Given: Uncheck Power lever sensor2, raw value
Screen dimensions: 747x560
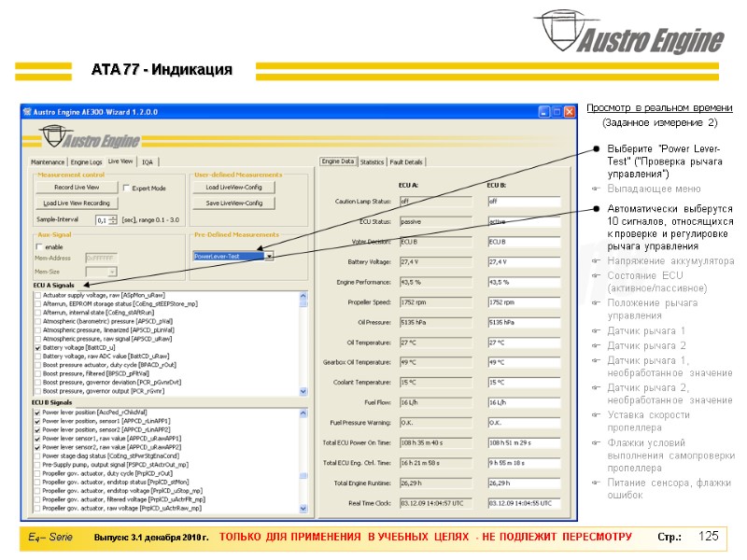Looking at the screenshot, I should [37, 448].
